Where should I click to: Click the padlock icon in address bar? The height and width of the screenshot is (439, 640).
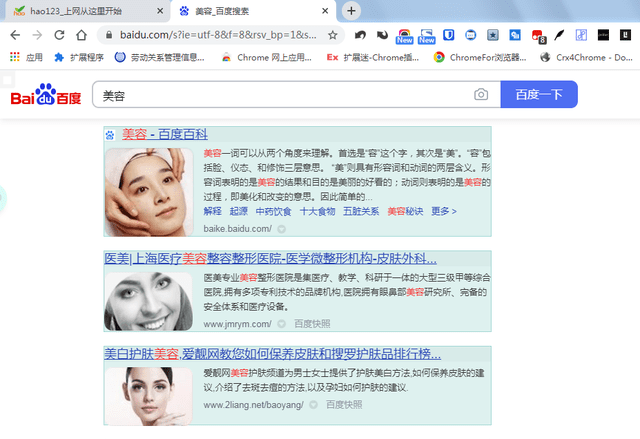(x=109, y=35)
